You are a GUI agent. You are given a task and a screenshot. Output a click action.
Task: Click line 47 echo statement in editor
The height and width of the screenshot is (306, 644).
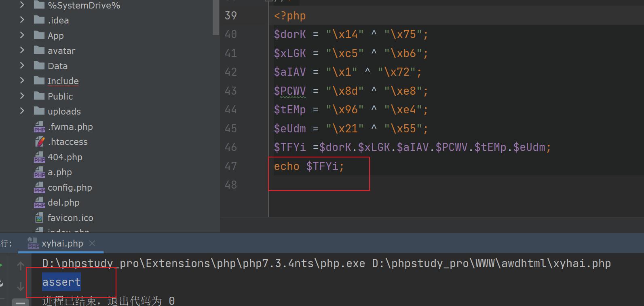pyautogui.click(x=308, y=166)
